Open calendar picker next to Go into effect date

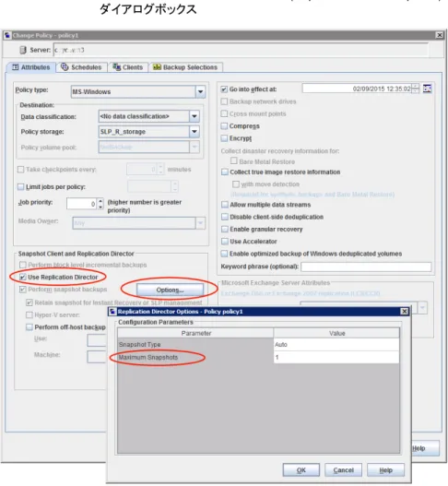427,89
